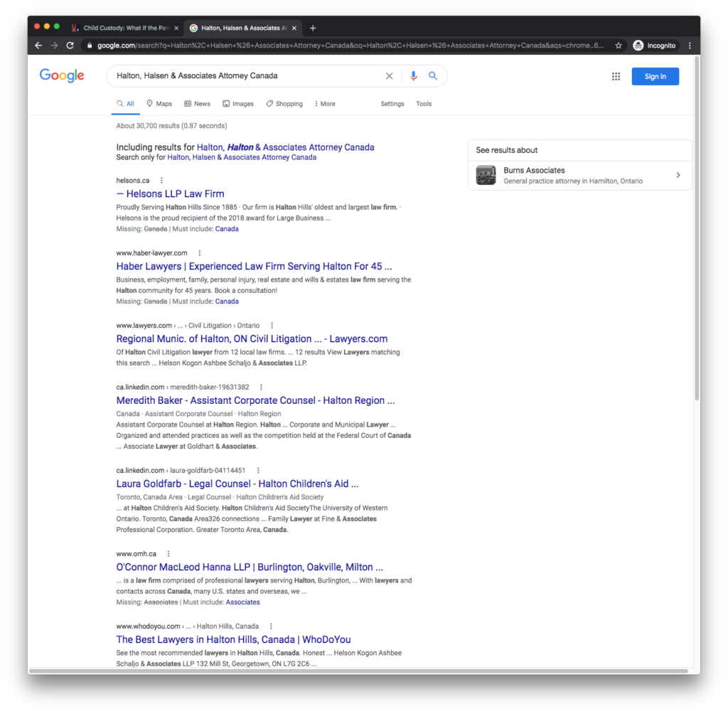Screen dimensions: 728x714
Task: Click the Google logo
Action: pos(62,75)
